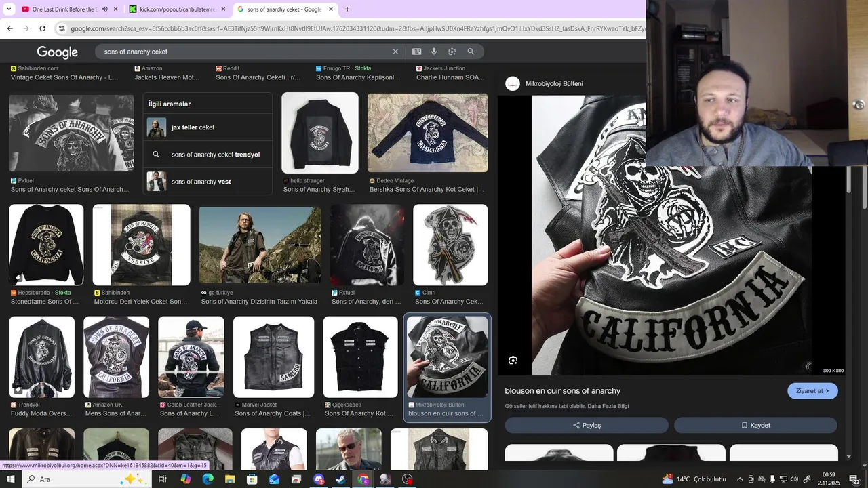Screen dimensions: 868x488
Task: Click the 'Paylaş' share button
Action: pos(587,425)
